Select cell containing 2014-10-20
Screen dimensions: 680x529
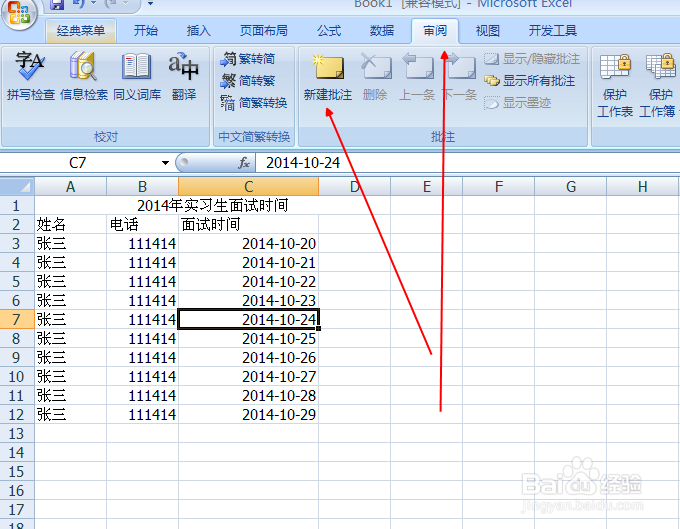[248, 244]
